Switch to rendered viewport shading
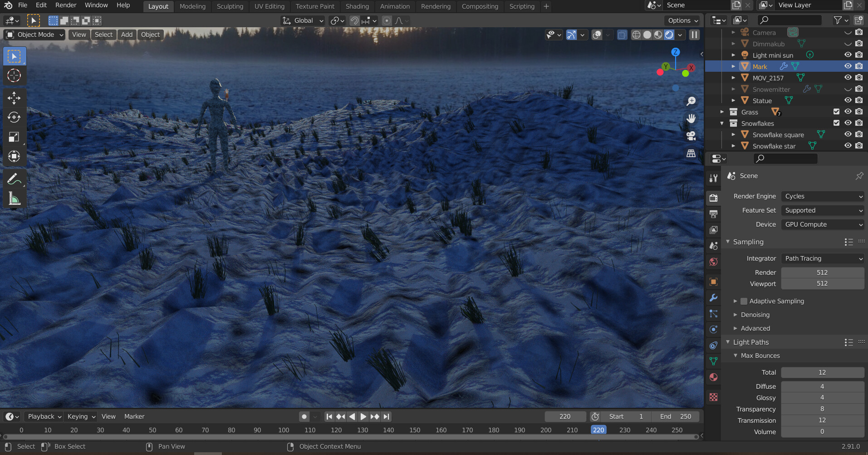This screenshot has height=455, width=868. (x=669, y=35)
